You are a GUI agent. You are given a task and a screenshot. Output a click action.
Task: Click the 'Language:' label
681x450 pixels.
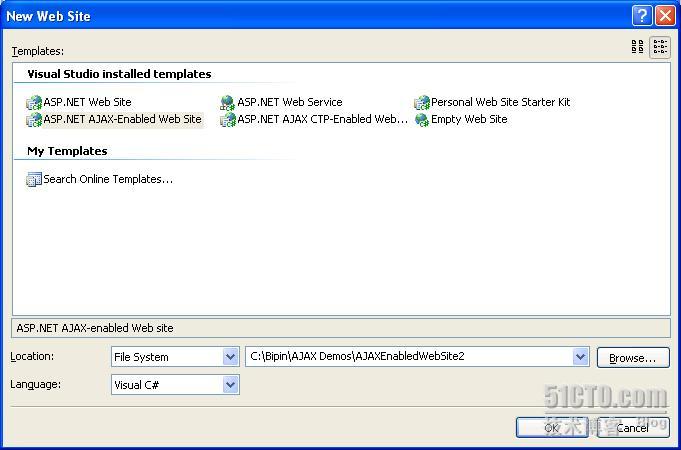coord(36,384)
